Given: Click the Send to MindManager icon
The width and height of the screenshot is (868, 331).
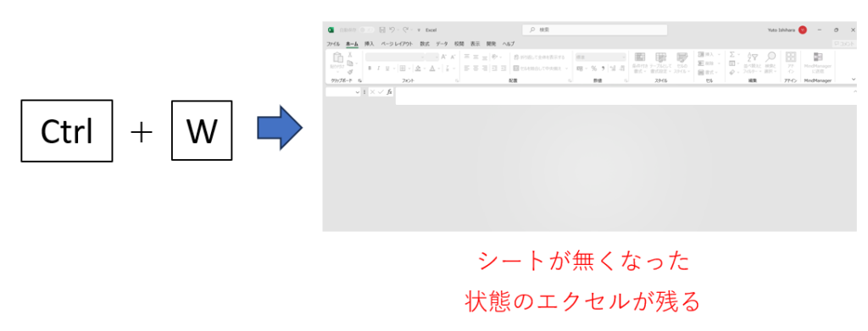Looking at the screenshot, I should click(x=818, y=57).
